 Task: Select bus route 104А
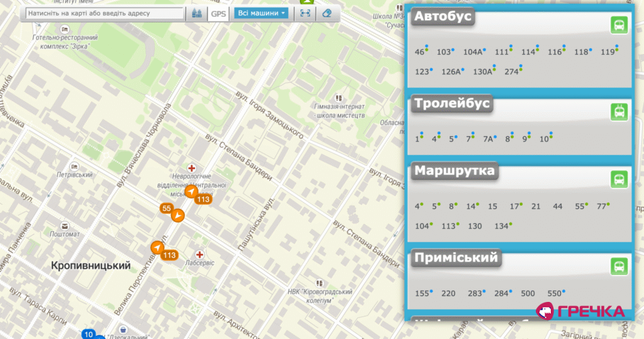point(474,52)
